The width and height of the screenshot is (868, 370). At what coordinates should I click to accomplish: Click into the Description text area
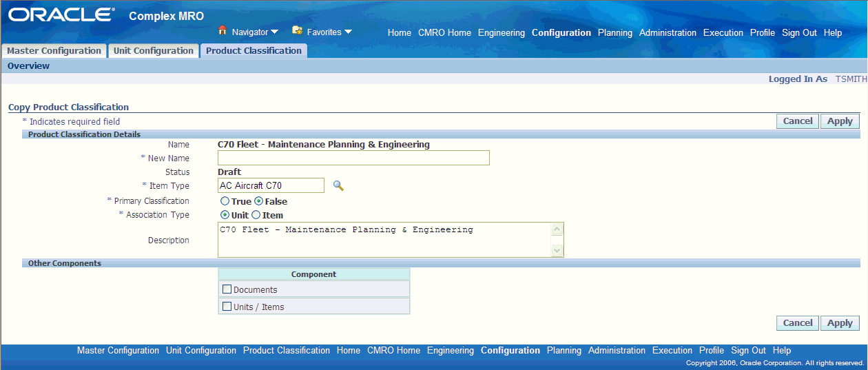tap(385, 240)
